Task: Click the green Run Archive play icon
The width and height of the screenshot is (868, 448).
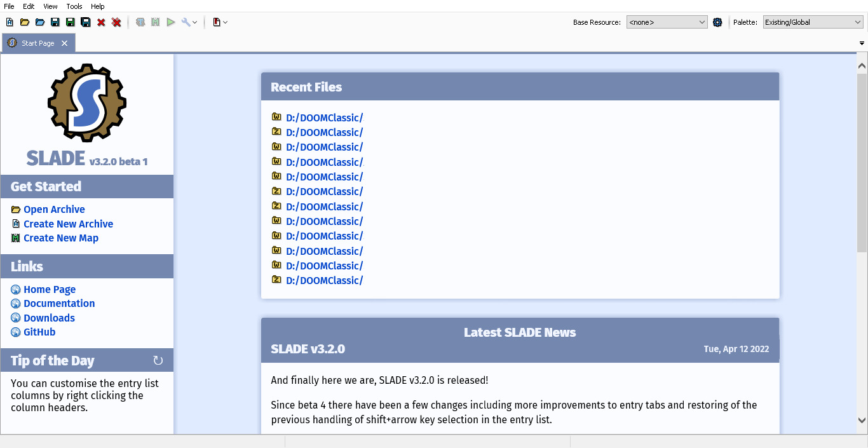Action: (171, 22)
